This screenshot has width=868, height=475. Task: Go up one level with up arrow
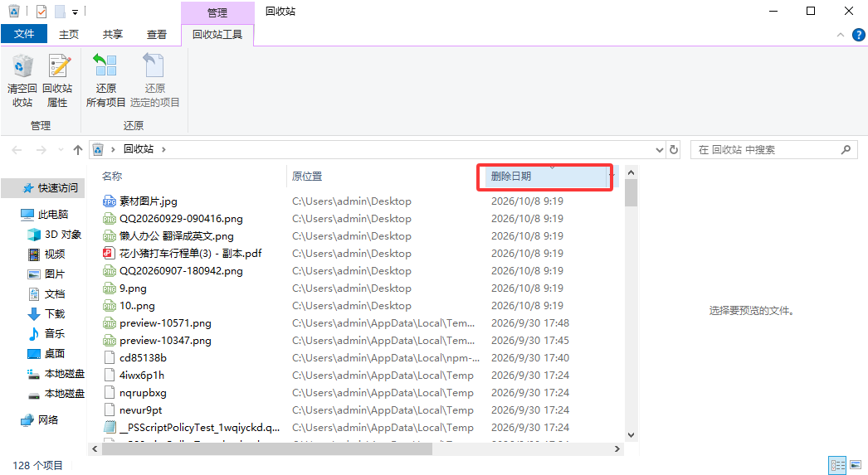click(77, 149)
